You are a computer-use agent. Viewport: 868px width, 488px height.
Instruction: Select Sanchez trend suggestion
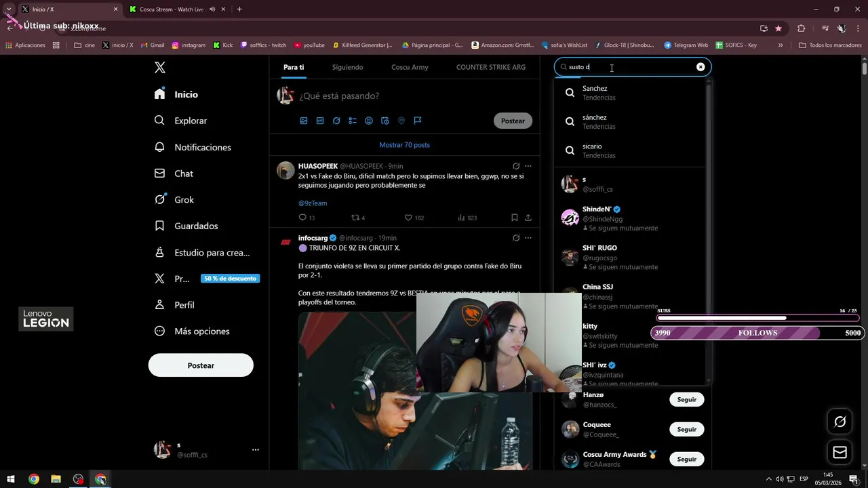(630, 93)
